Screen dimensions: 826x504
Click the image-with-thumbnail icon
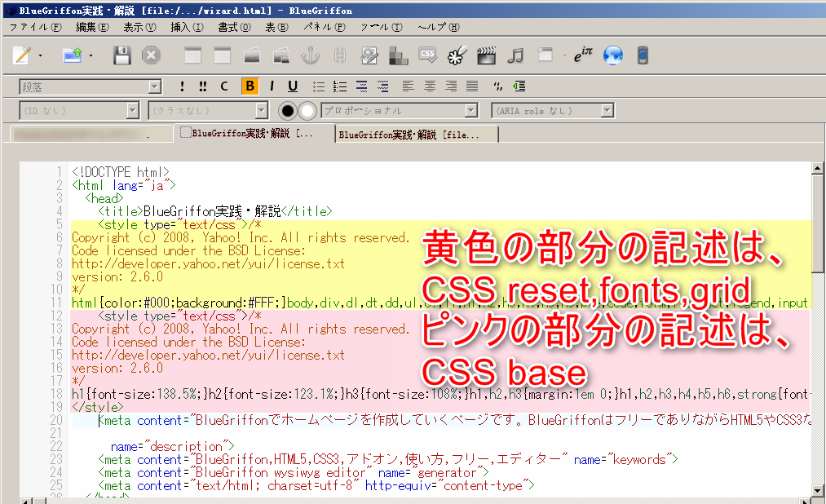(281, 55)
